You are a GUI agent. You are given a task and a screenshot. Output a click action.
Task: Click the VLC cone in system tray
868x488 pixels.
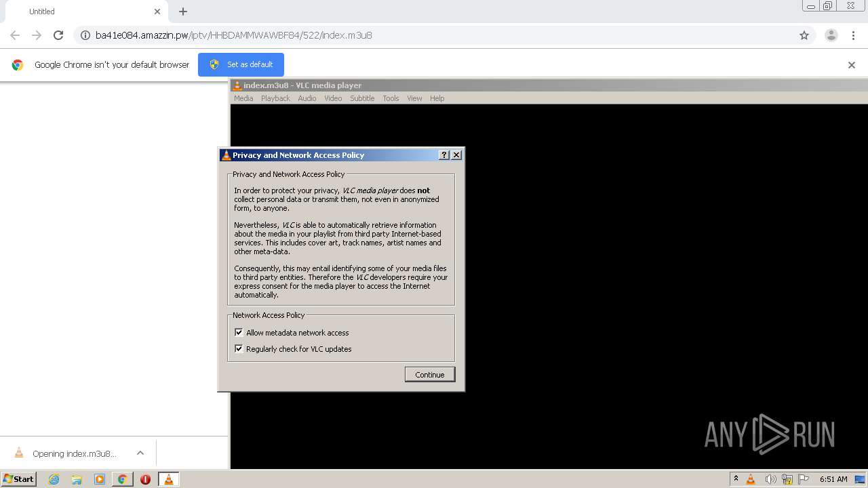point(751,479)
